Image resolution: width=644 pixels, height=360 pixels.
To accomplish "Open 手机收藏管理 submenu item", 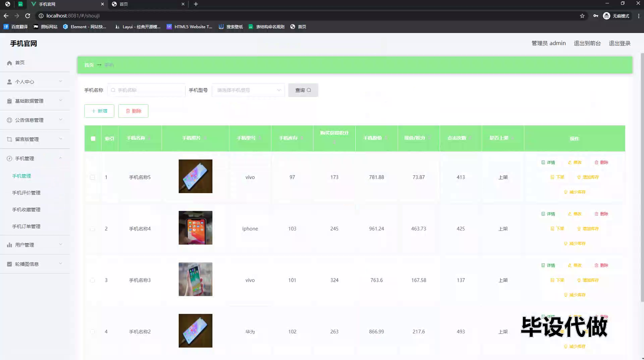I will pyautogui.click(x=26, y=210).
